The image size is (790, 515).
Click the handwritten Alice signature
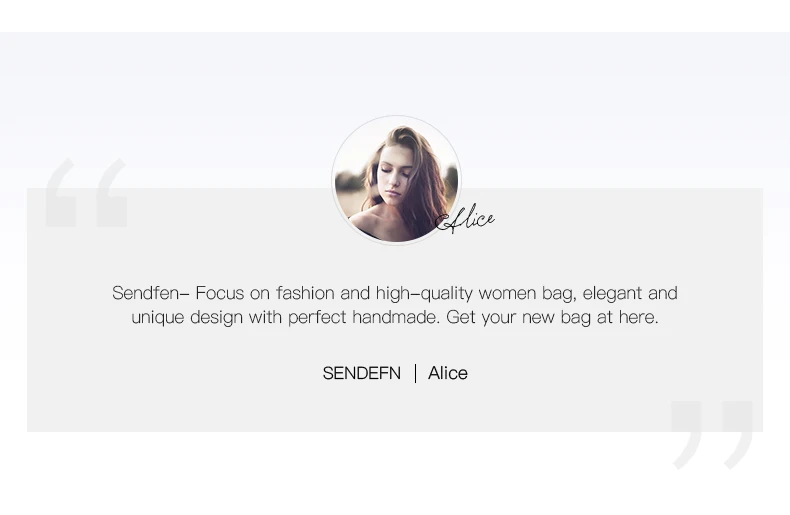tap(465, 220)
